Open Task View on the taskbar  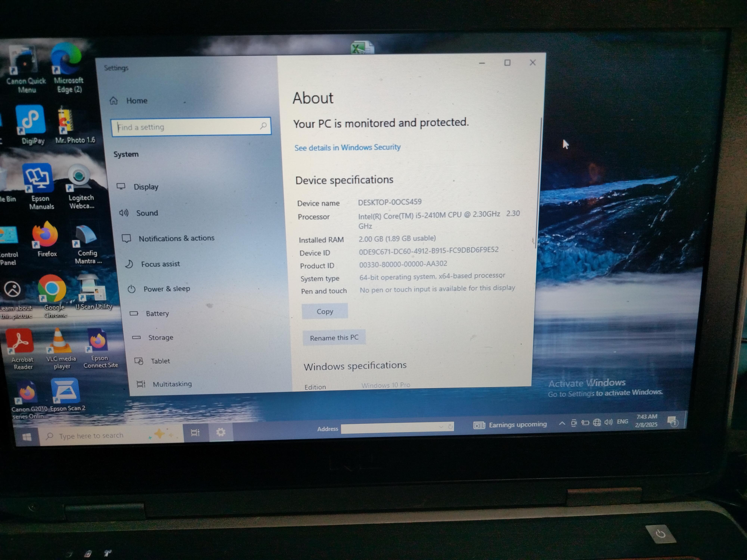[x=195, y=432]
